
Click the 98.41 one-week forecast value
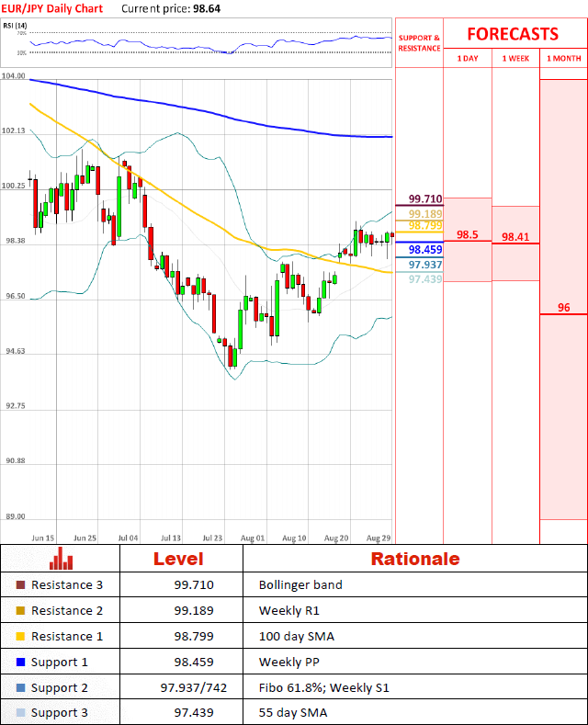coord(515,237)
